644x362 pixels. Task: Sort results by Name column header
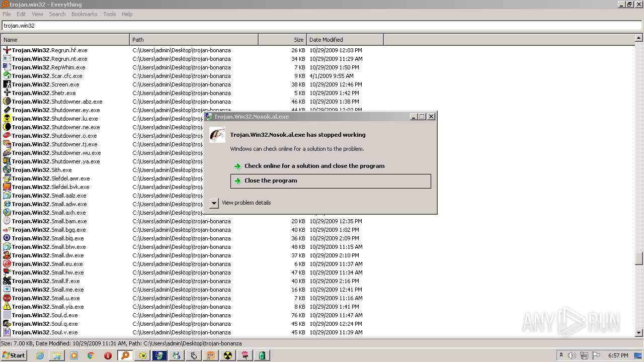click(65, 40)
